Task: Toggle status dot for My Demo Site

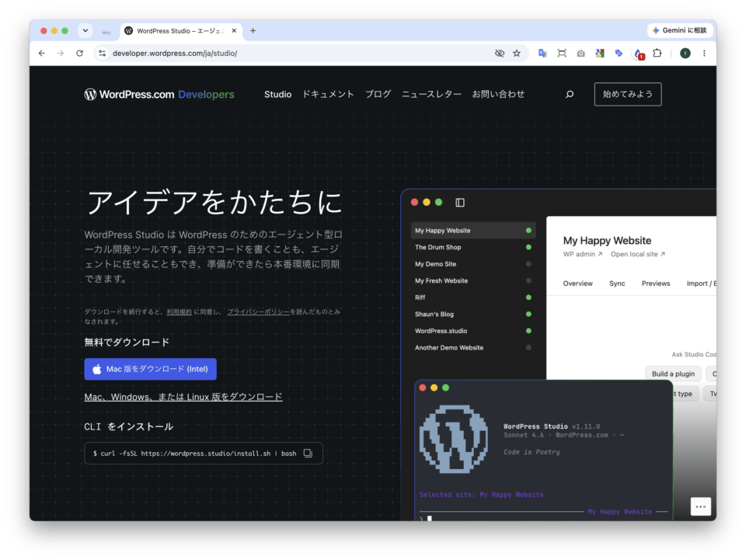Action: click(x=528, y=264)
